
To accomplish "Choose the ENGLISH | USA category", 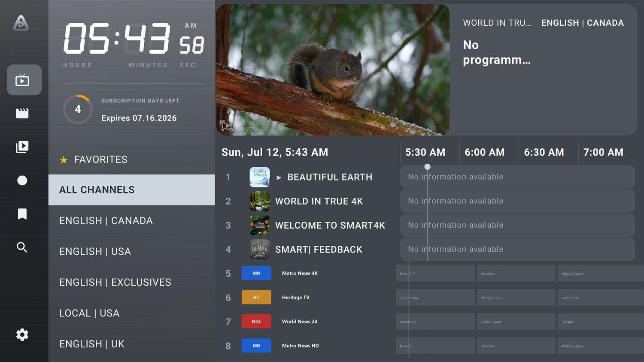I will (x=95, y=251).
